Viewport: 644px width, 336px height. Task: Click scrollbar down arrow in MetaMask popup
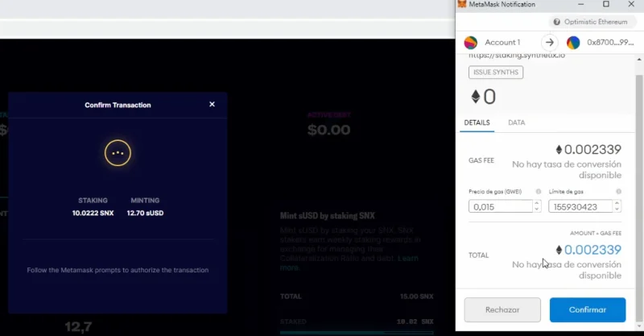pyautogui.click(x=638, y=326)
